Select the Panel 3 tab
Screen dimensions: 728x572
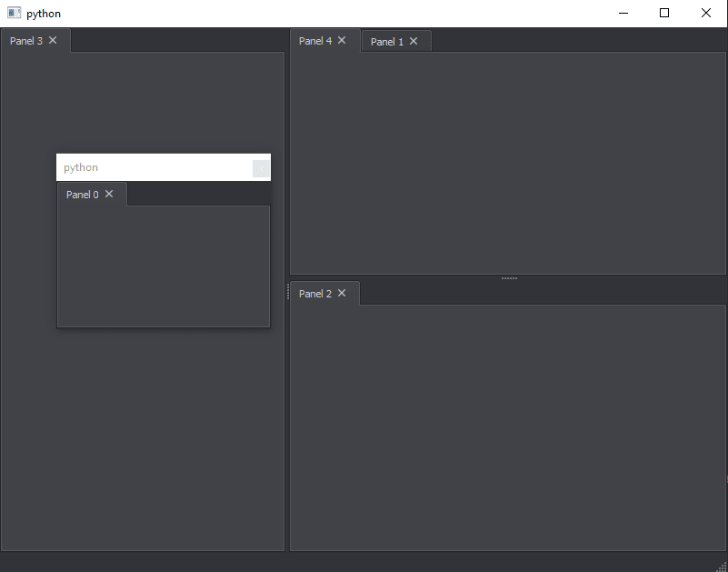[x=25, y=40]
